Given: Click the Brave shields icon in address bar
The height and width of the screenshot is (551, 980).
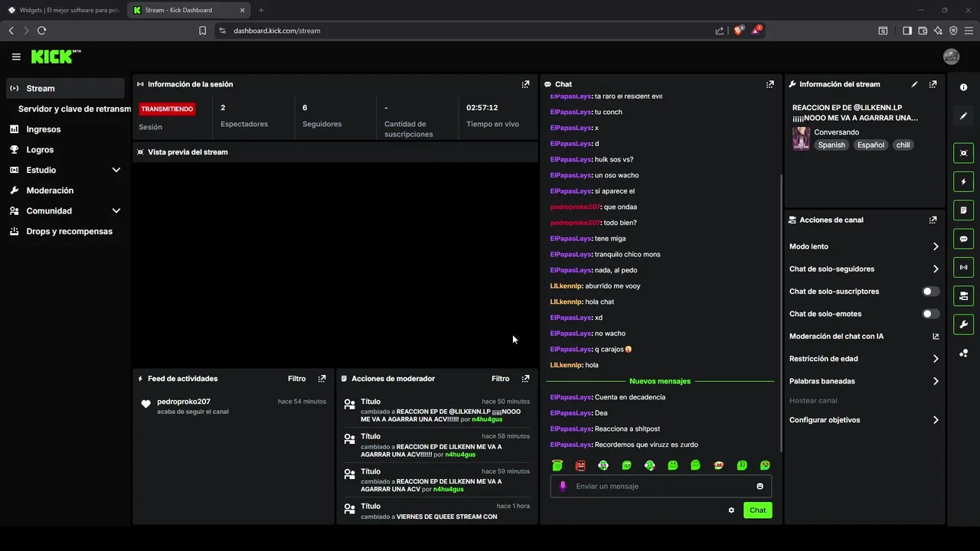Looking at the screenshot, I should tap(739, 31).
